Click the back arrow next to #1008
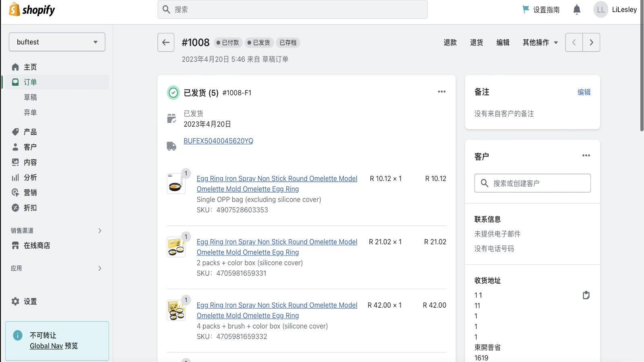The height and width of the screenshot is (362, 644). click(166, 42)
